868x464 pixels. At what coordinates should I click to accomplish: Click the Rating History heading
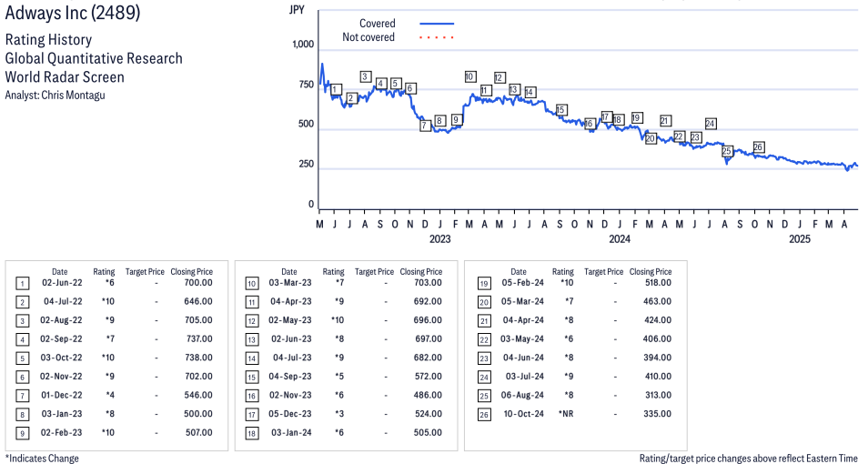coord(49,40)
